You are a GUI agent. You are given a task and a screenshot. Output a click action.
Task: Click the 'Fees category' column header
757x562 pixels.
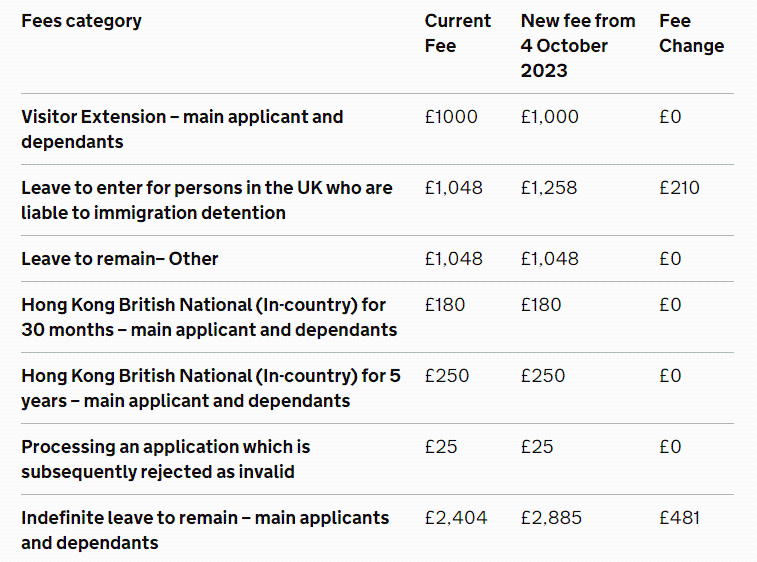coord(81,21)
